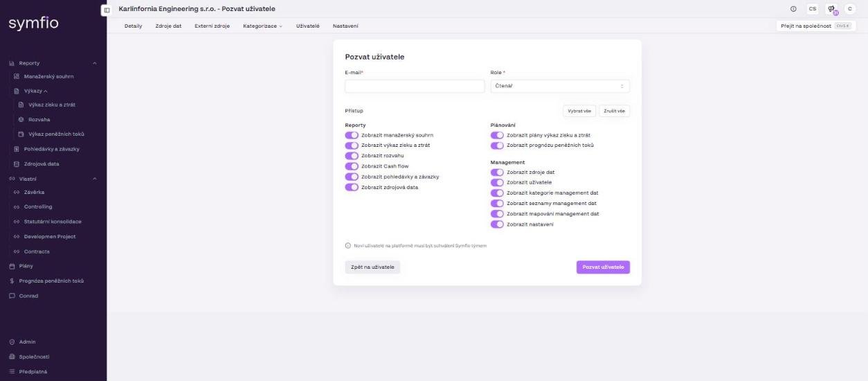Collapse the Vlastní section chevron
Image resolution: width=868 pixels, height=381 pixels.
[95, 179]
